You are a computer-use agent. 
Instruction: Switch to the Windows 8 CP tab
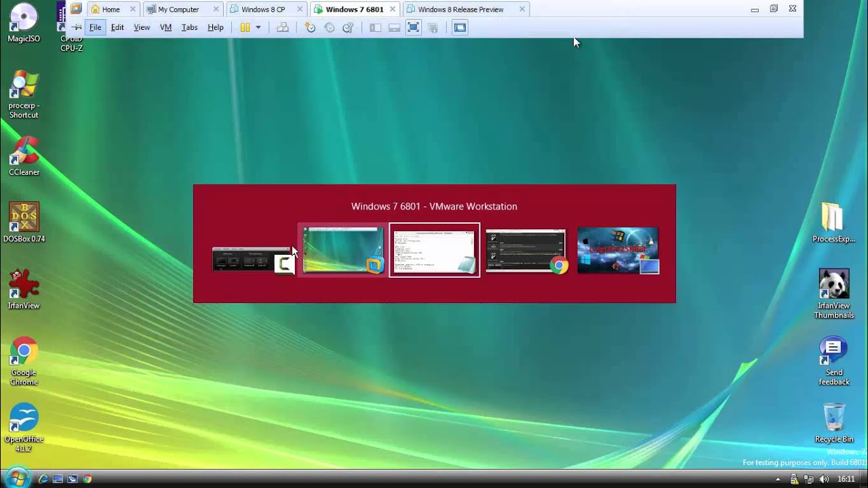coord(263,9)
